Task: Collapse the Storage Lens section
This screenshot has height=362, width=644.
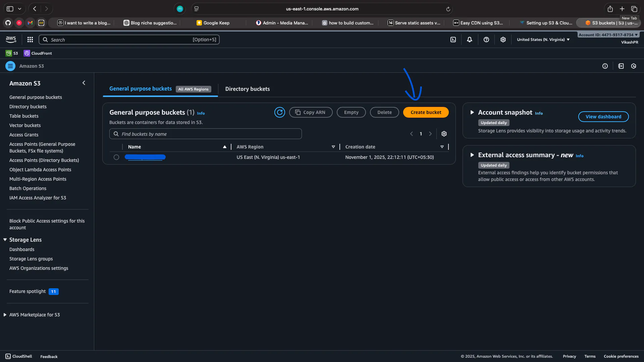Action: click(5, 240)
